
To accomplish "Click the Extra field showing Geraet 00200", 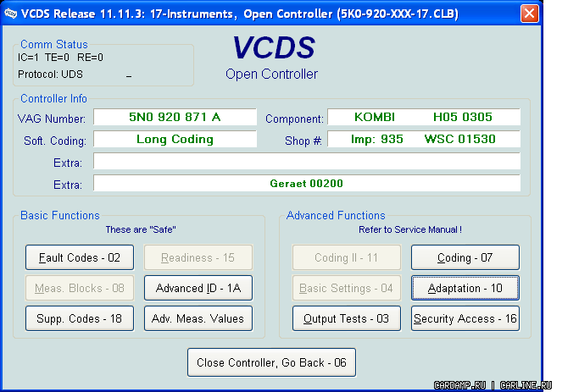I will click(x=307, y=184).
